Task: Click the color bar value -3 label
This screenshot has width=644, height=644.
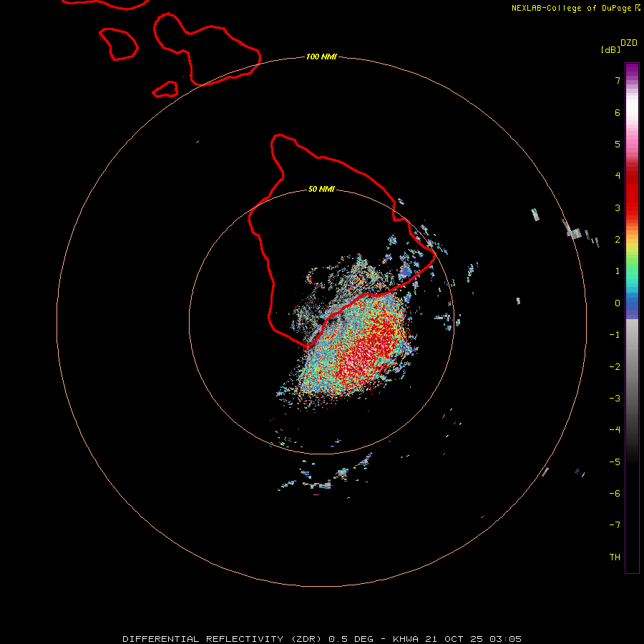Action: pos(615,399)
